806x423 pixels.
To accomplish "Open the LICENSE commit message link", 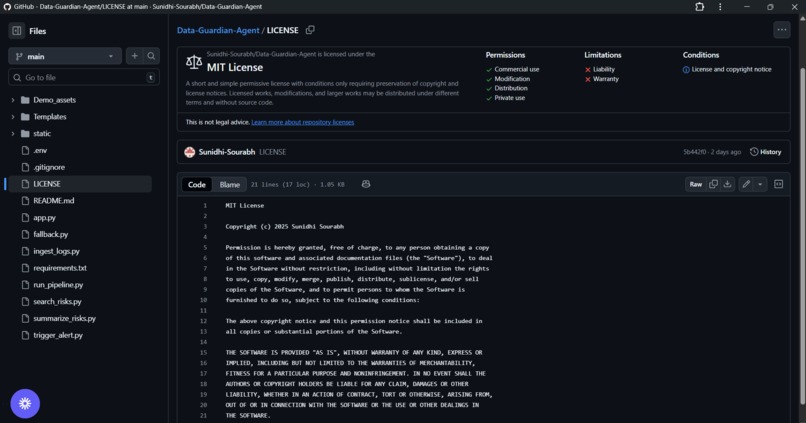I will pos(272,152).
